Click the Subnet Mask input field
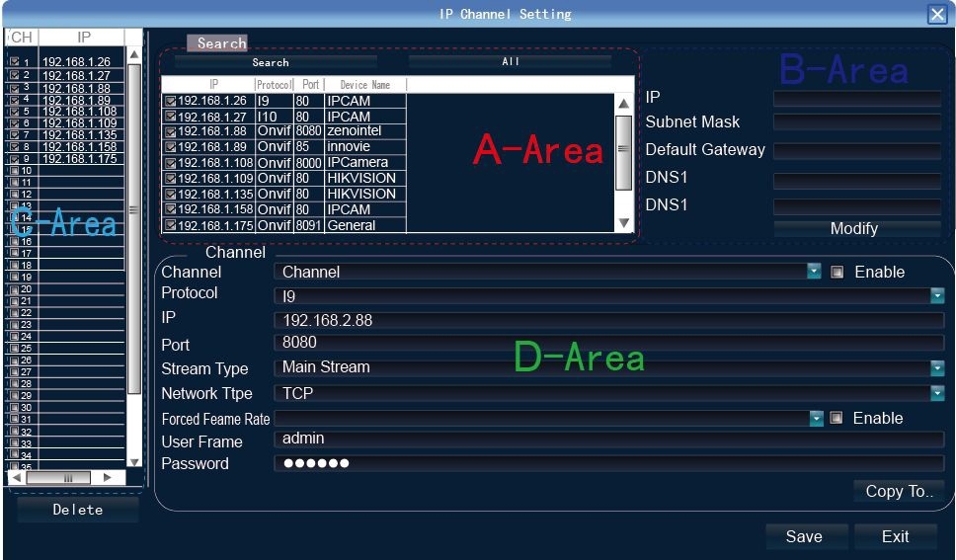 (x=856, y=122)
